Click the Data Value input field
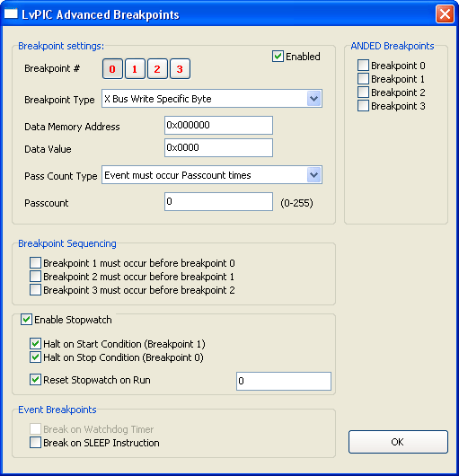Image resolution: width=459 pixels, height=476 pixels. pyautogui.click(x=218, y=148)
